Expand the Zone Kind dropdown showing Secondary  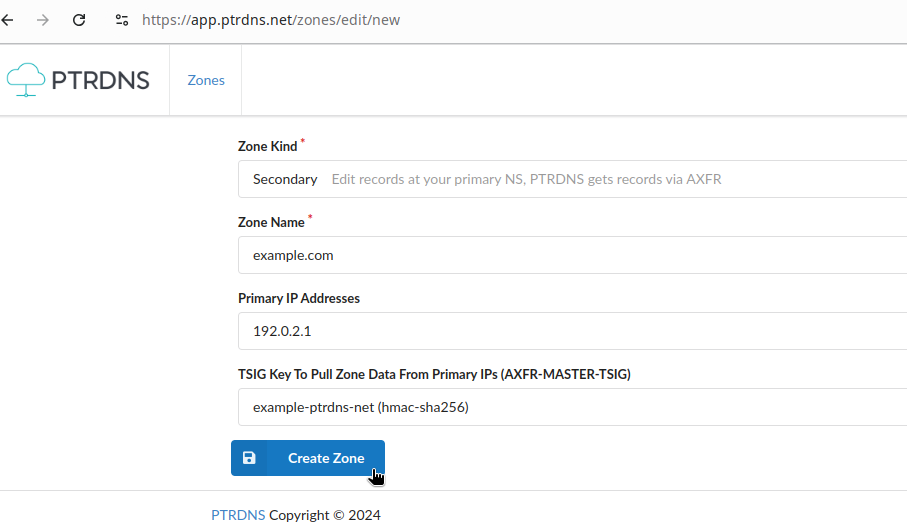point(573,179)
